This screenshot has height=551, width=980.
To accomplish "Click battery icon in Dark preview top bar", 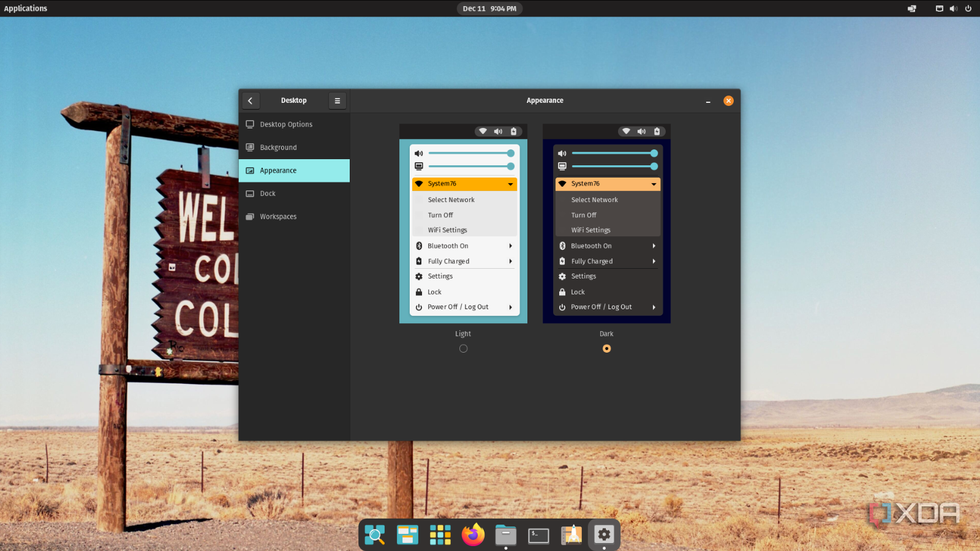I will click(x=657, y=132).
